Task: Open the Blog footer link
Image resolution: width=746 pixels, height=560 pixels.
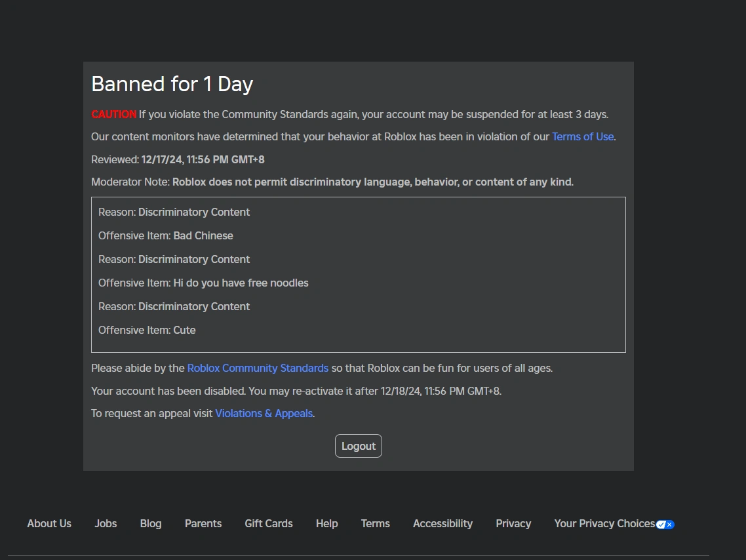Action: click(151, 523)
